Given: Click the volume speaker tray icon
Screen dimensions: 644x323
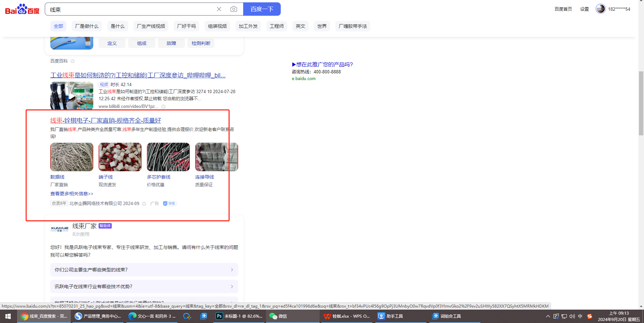Looking at the screenshot, I should coord(572,316).
